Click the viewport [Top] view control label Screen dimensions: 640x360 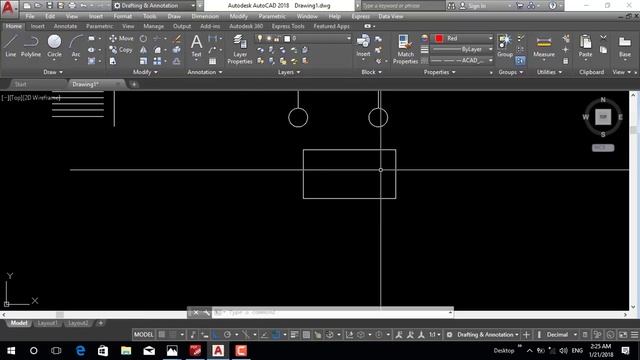tap(16, 98)
